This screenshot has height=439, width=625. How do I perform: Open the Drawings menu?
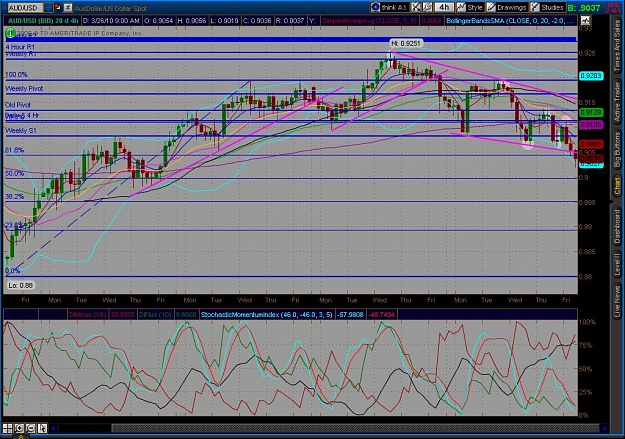pos(507,7)
